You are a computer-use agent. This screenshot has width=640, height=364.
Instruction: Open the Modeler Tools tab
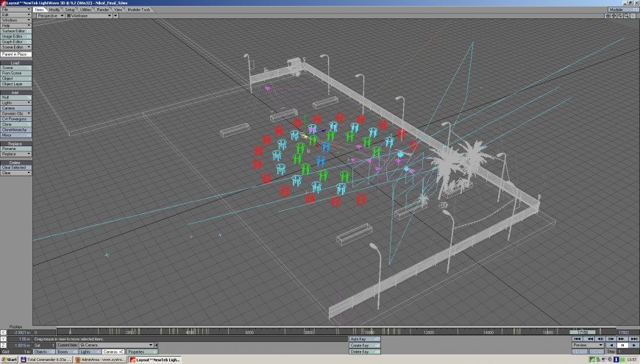click(139, 10)
